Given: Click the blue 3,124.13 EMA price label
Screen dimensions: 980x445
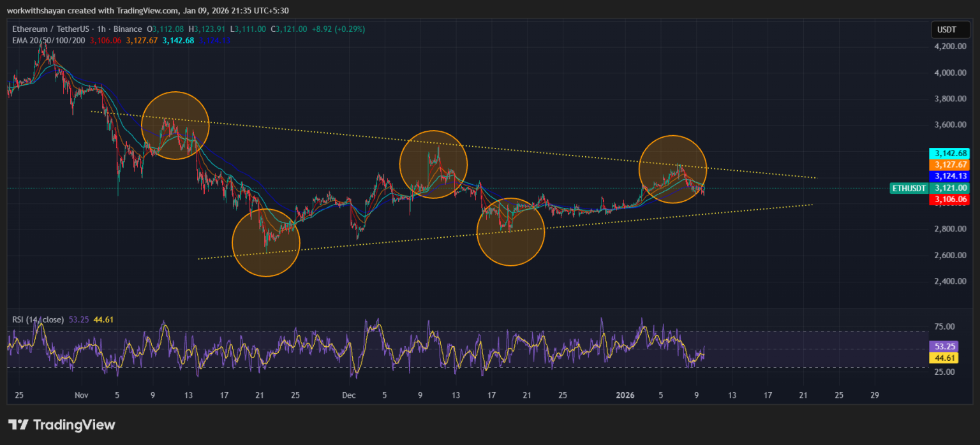Looking at the screenshot, I should tap(950, 176).
